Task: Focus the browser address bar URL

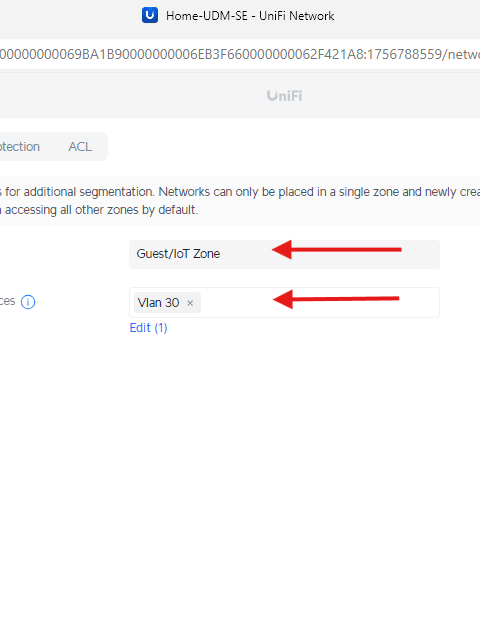Action: pos(240,54)
